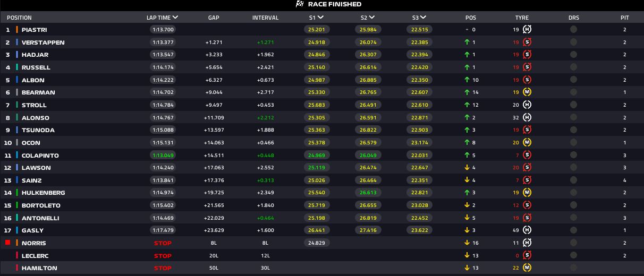Click the POSITION column header

click(x=19, y=18)
